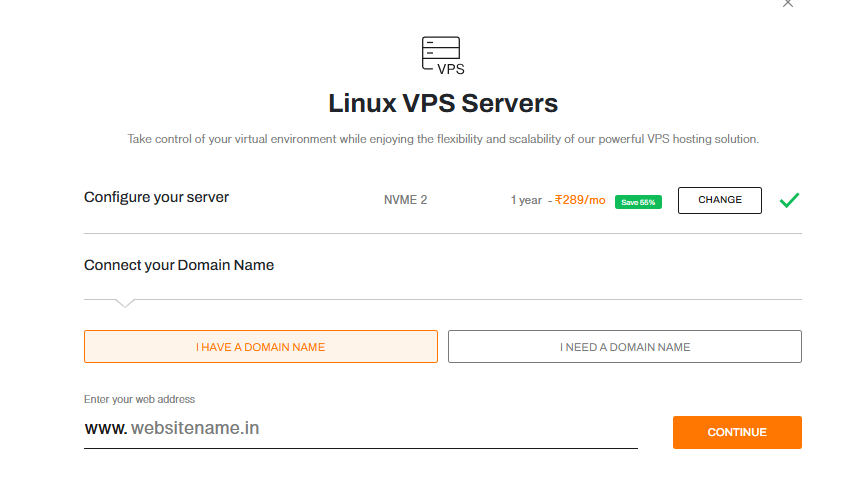
Task: Click the green checkmark next to CHANGE
Action: 789,200
